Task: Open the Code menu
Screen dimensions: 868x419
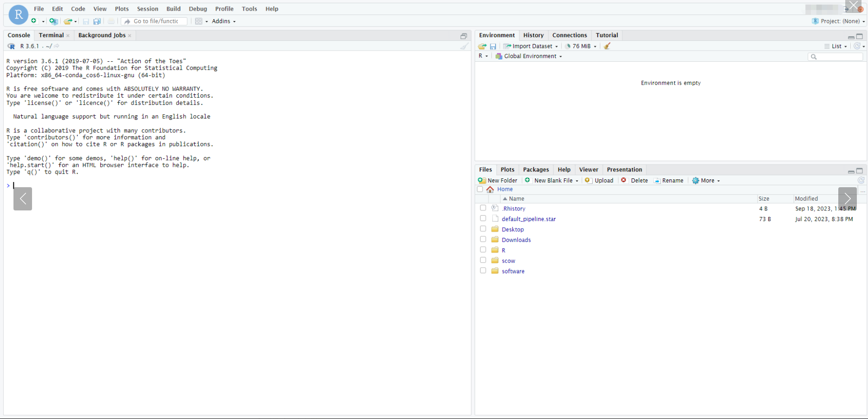Action: (78, 9)
